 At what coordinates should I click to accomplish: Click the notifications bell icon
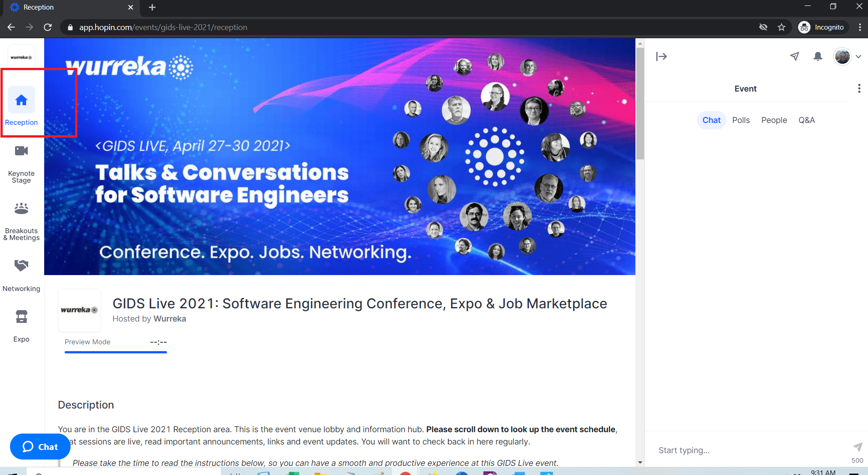pyautogui.click(x=818, y=56)
